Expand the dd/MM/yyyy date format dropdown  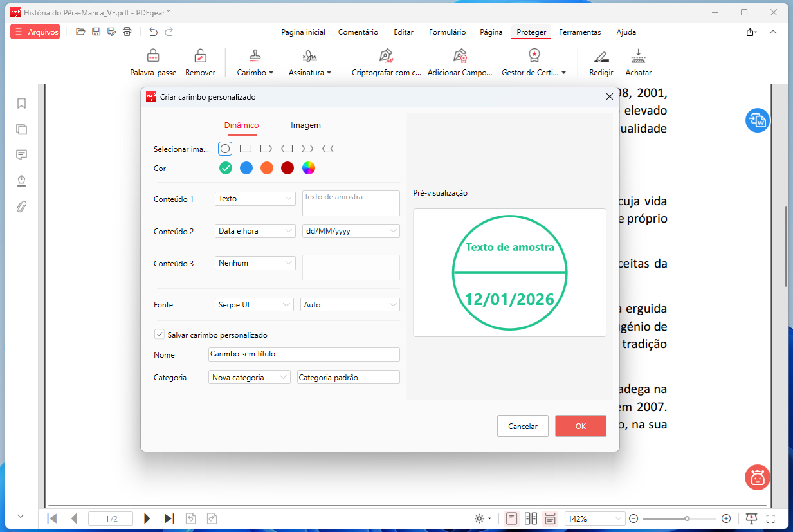[x=351, y=231]
